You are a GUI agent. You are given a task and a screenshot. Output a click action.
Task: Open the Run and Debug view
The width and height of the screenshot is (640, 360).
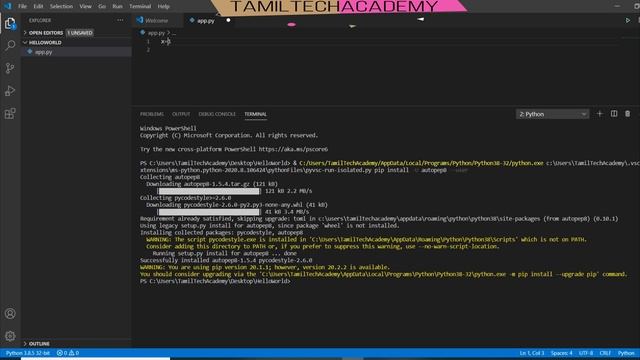pos(10,91)
